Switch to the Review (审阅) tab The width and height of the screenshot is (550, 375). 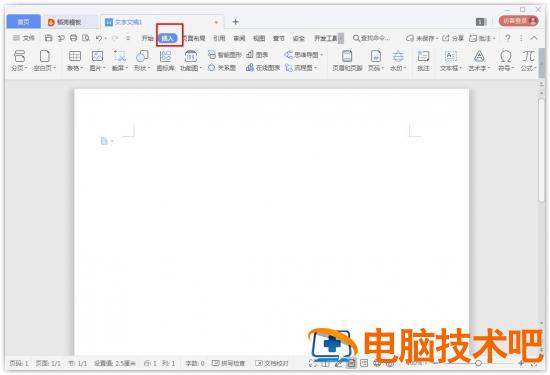point(239,38)
